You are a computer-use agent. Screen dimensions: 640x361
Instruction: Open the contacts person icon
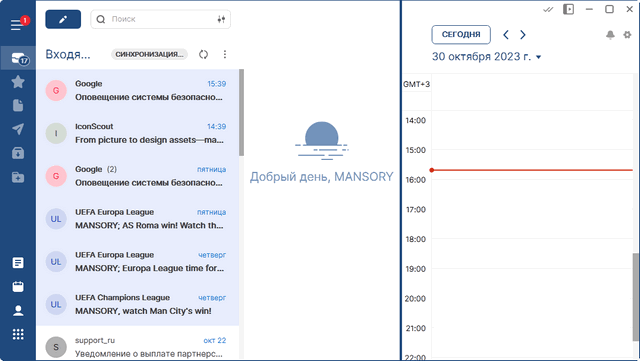[x=18, y=311]
